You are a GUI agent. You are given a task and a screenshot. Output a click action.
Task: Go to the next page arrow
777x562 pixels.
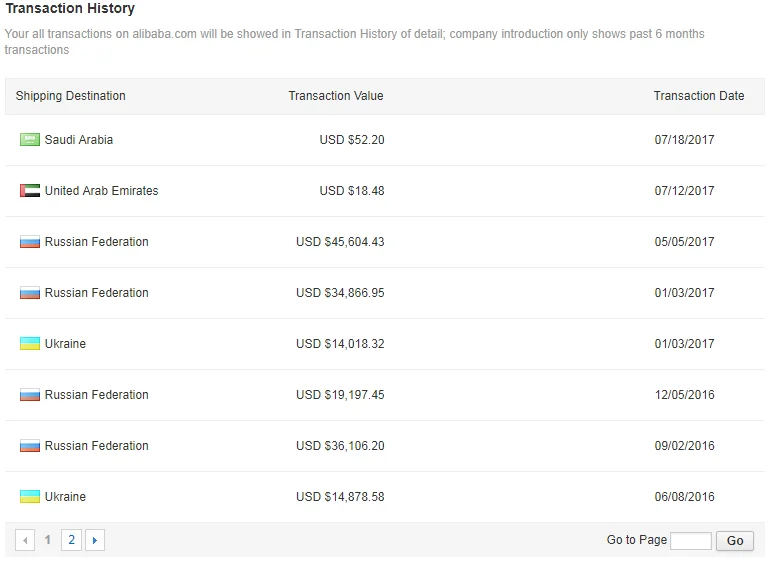pyautogui.click(x=95, y=541)
